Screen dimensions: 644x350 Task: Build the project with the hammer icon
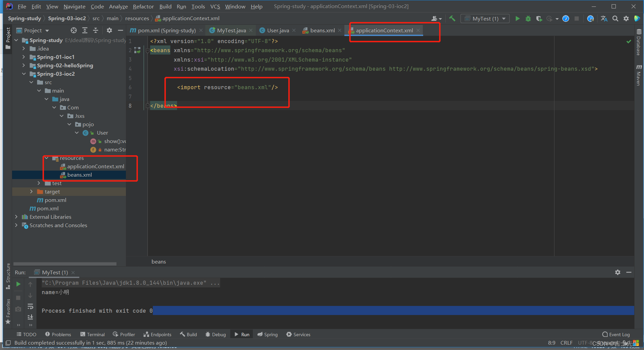tap(452, 19)
